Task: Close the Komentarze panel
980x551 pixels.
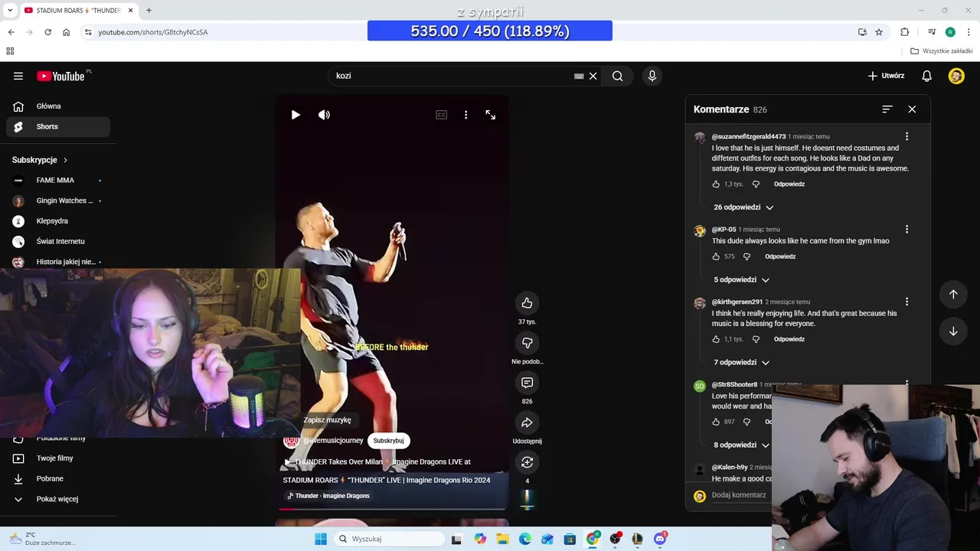Action: tap(912, 109)
